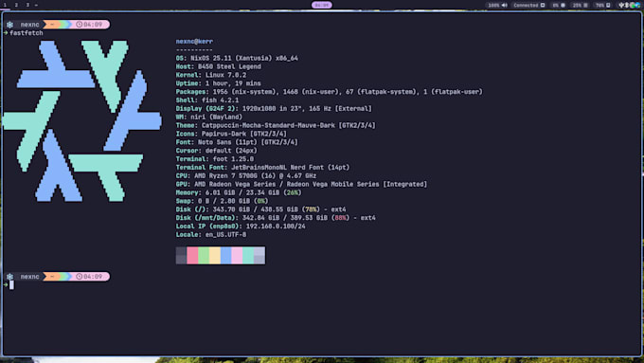Switch to workspace 3 in the top bar
Screen dimensions: 644x363
[x=27, y=5]
